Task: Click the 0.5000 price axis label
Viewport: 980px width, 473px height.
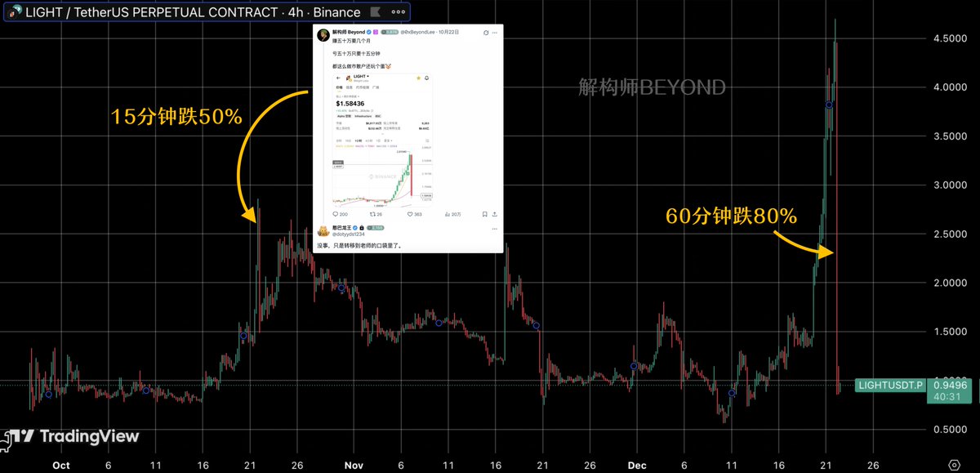Action: coord(949,429)
